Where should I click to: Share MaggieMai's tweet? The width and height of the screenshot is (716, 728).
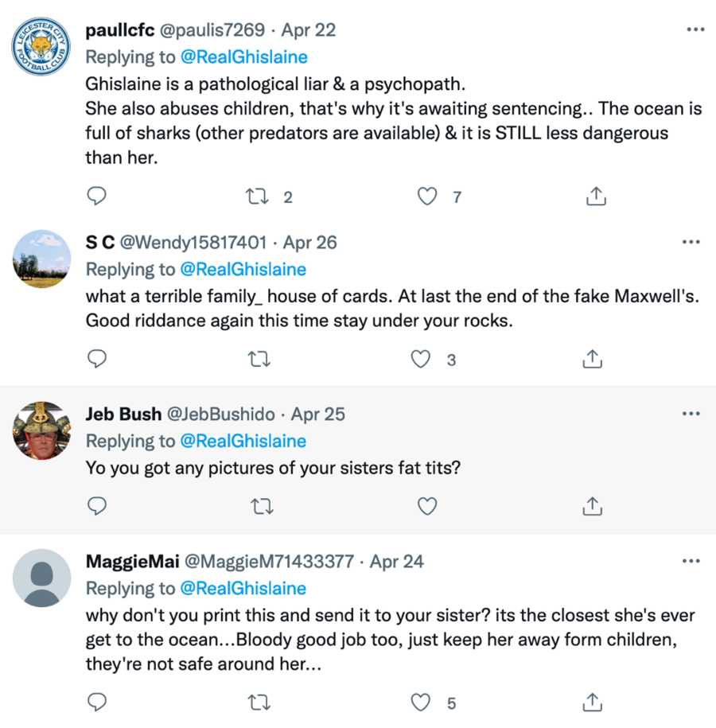pos(593,702)
